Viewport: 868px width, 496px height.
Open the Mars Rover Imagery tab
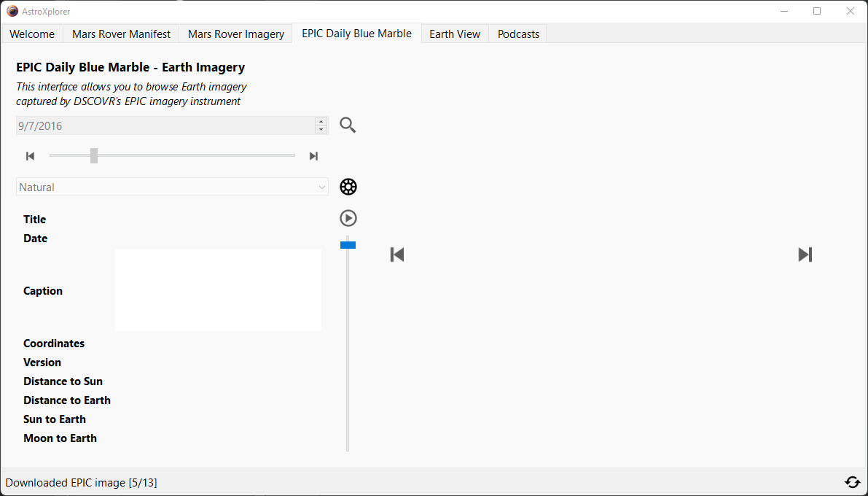click(x=236, y=34)
